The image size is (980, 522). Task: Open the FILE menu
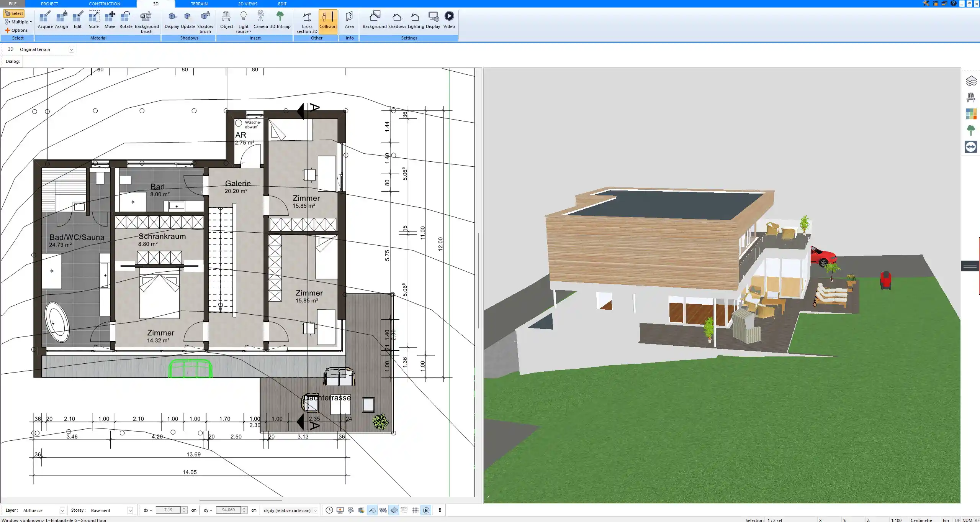13,3
